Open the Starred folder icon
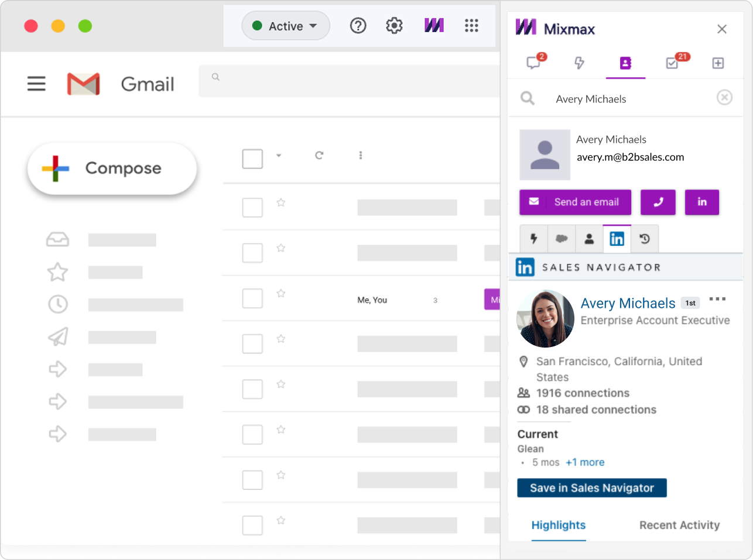 point(57,272)
